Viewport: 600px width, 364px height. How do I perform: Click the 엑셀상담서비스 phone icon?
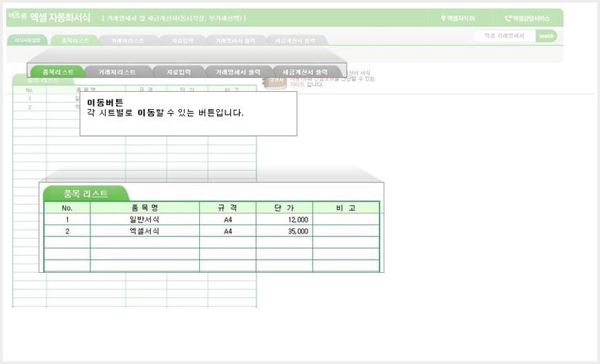[x=508, y=18]
